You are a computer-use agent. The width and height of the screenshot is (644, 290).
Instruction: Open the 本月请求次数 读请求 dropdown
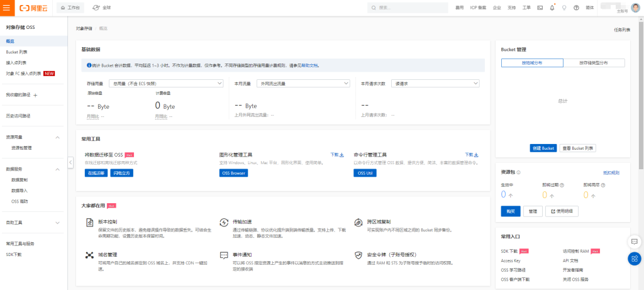[x=435, y=84]
